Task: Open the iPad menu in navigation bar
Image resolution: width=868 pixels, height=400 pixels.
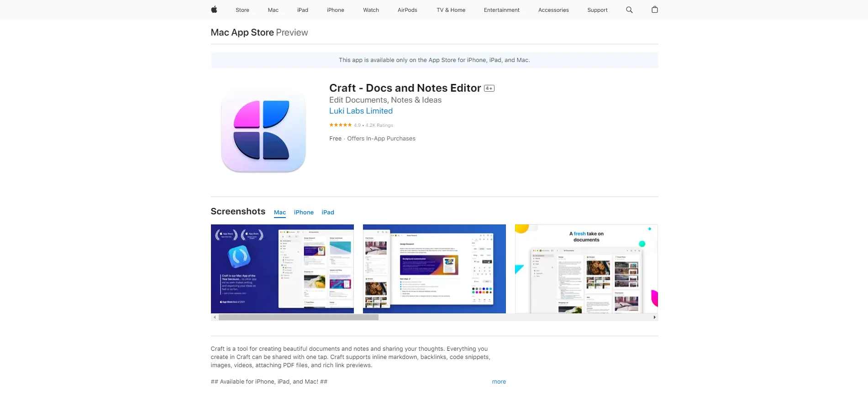Action: point(303,10)
